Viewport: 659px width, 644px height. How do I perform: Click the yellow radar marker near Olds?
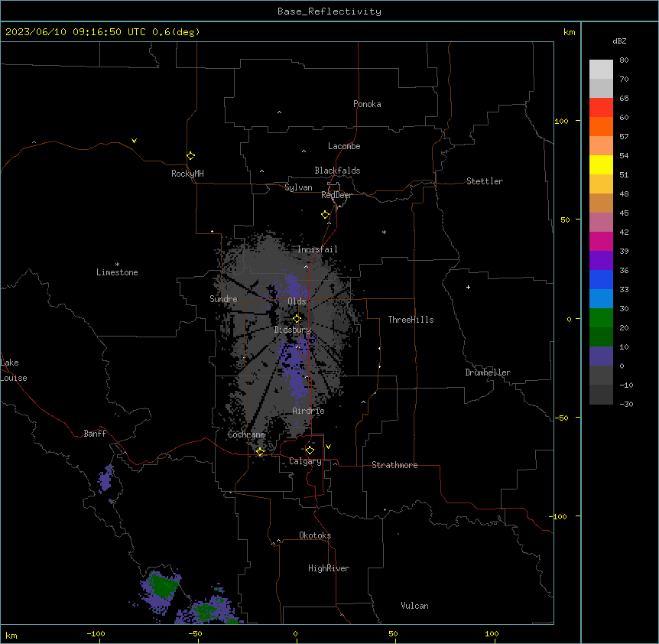coord(297,319)
